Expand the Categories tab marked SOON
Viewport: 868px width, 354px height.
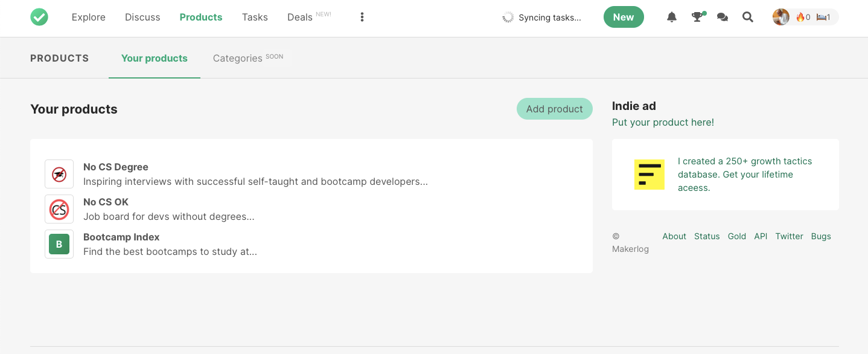(238, 58)
